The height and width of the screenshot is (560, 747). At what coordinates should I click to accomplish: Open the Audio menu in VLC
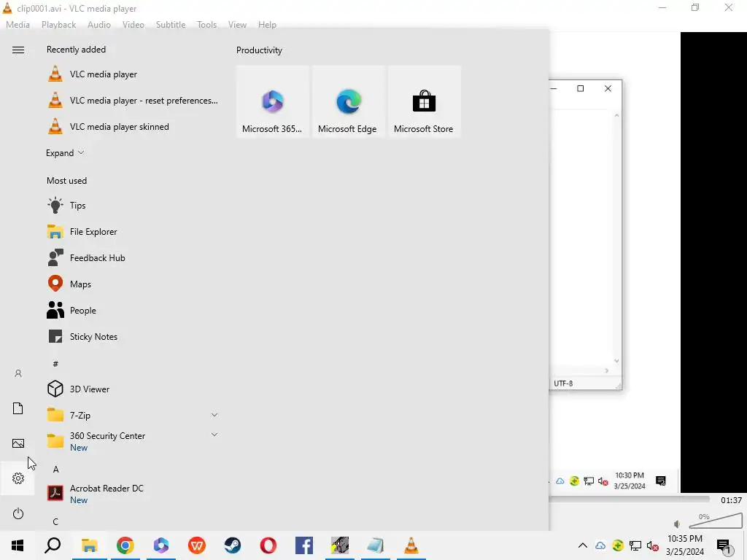(99, 25)
